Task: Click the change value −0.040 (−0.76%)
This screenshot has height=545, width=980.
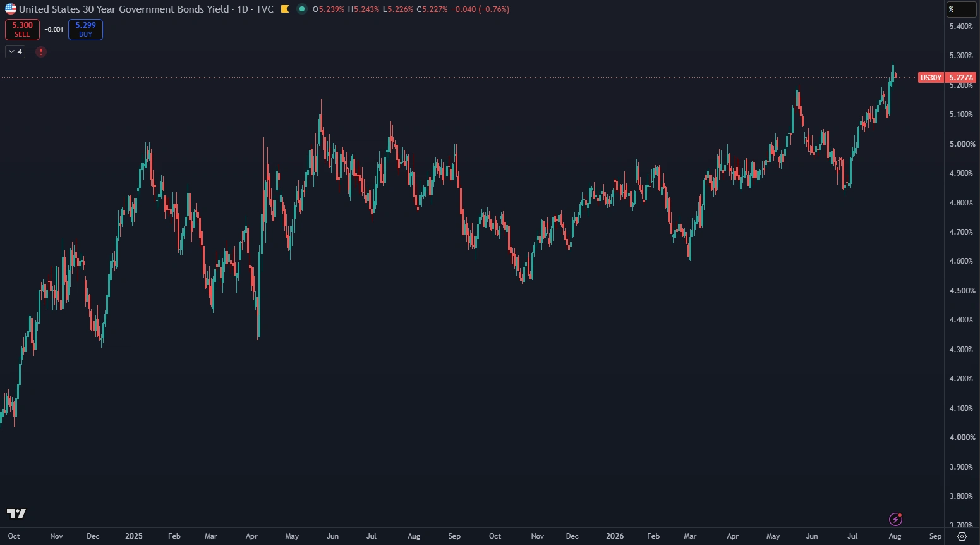Action: coord(480,9)
